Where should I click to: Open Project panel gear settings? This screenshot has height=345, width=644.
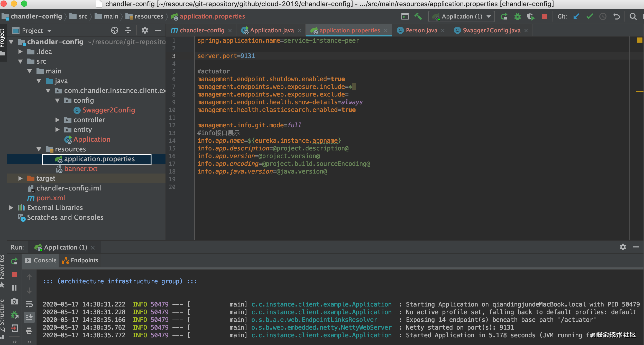(x=145, y=31)
